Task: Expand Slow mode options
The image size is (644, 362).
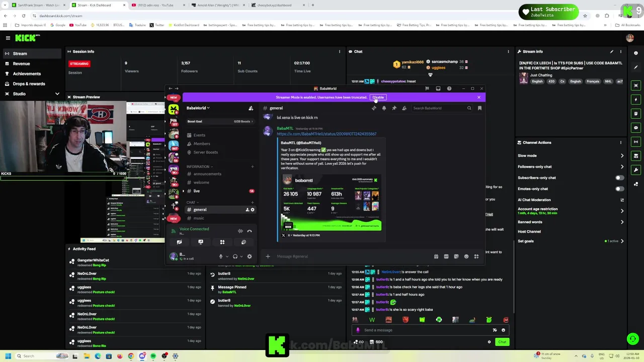Action: click(622, 156)
